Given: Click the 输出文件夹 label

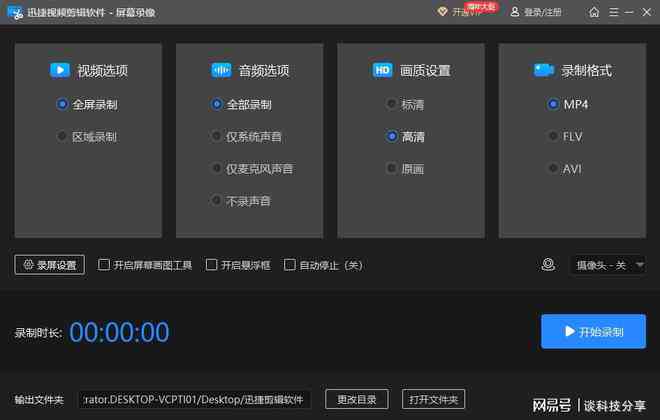Looking at the screenshot, I should point(39,399).
